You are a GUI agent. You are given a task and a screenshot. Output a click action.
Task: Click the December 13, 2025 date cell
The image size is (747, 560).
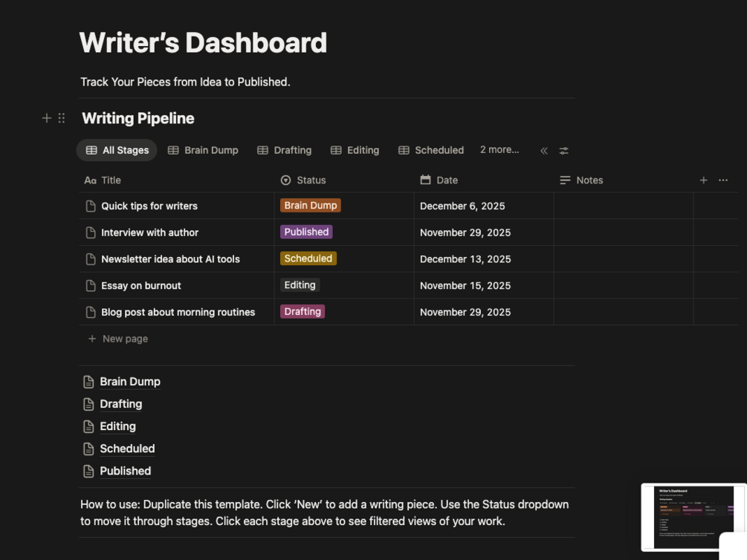[x=484, y=259]
